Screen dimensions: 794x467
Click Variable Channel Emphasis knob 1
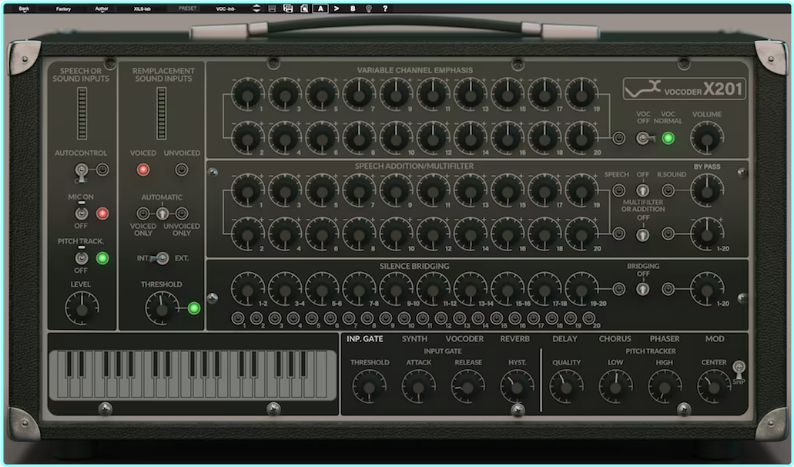[247, 94]
